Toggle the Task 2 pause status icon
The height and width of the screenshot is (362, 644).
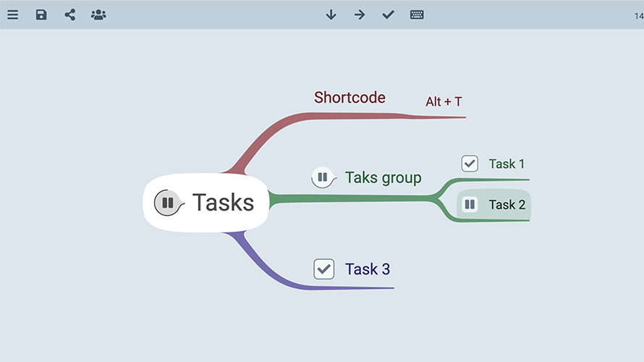pos(470,205)
